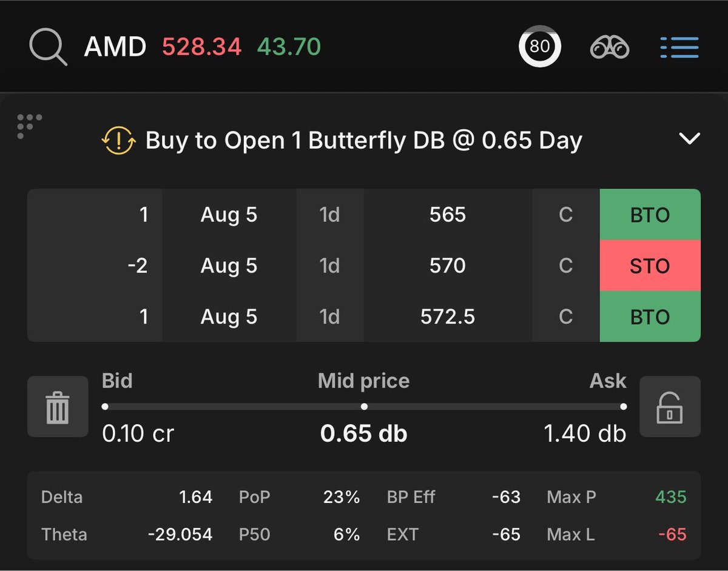This screenshot has width=728, height=571.
Task: Switch call type C on 565 leg
Action: (x=565, y=215)
